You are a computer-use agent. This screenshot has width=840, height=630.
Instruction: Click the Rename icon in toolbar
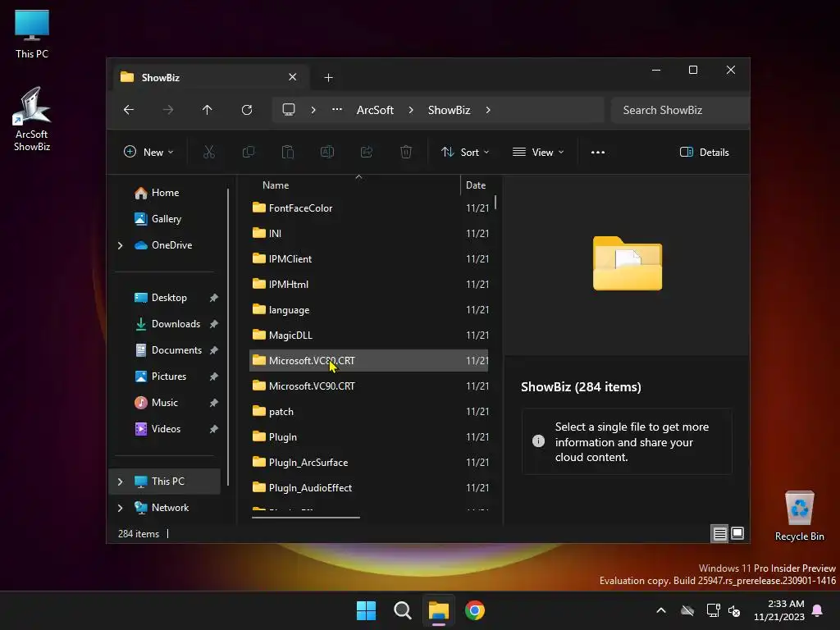click(x=327, y=152)
